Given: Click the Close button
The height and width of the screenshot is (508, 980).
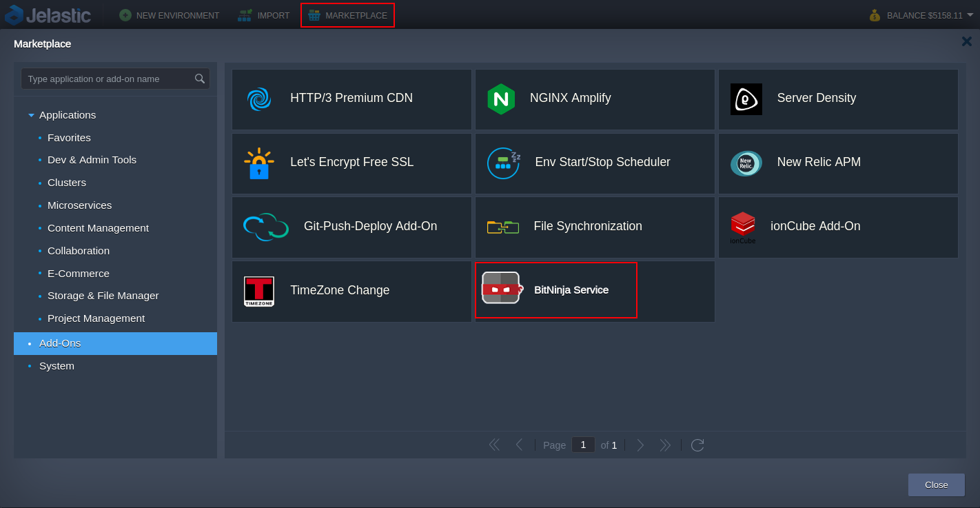Looking at the screenshot, I should pyautogui.click(x=936, y=485).
